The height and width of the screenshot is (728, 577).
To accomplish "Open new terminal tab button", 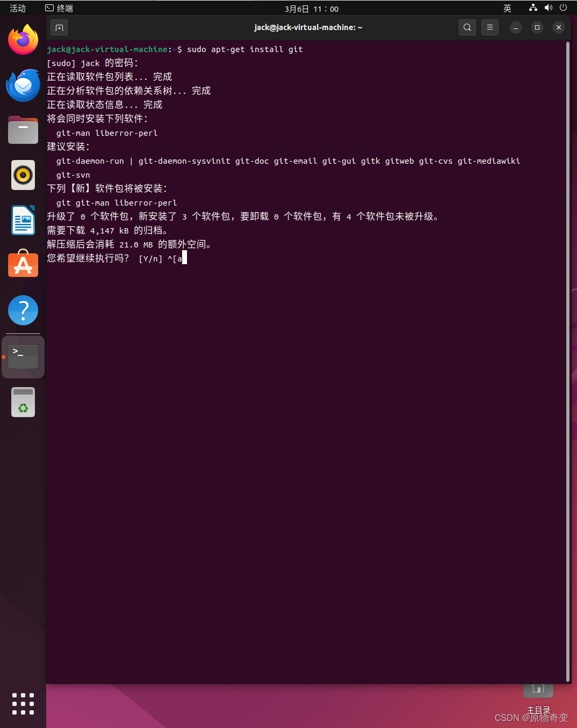I will point(59,27).
